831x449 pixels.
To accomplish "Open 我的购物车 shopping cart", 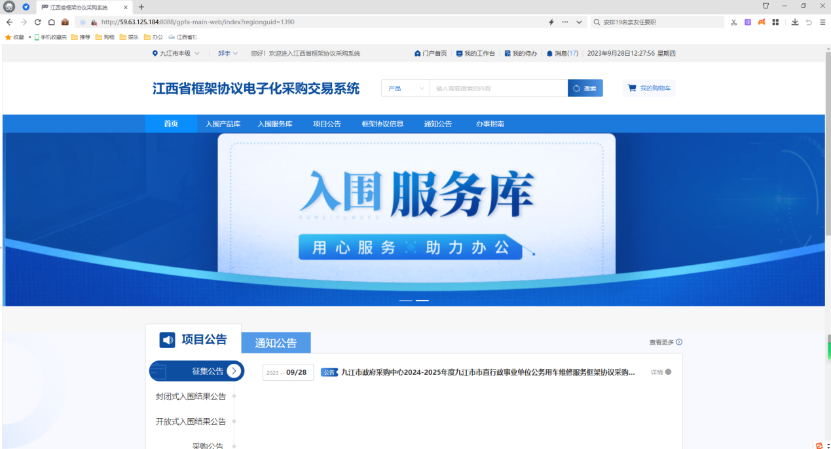I will [x=650, y=88].
